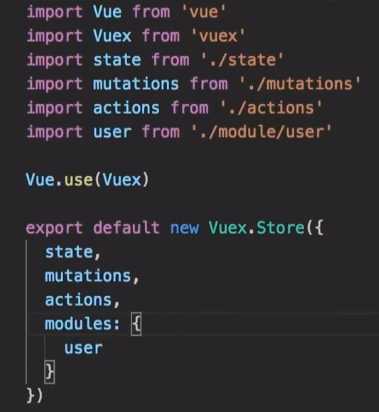Click the mutations property in store options
This screenshot has width=379, height=412.
coord(88,276)
